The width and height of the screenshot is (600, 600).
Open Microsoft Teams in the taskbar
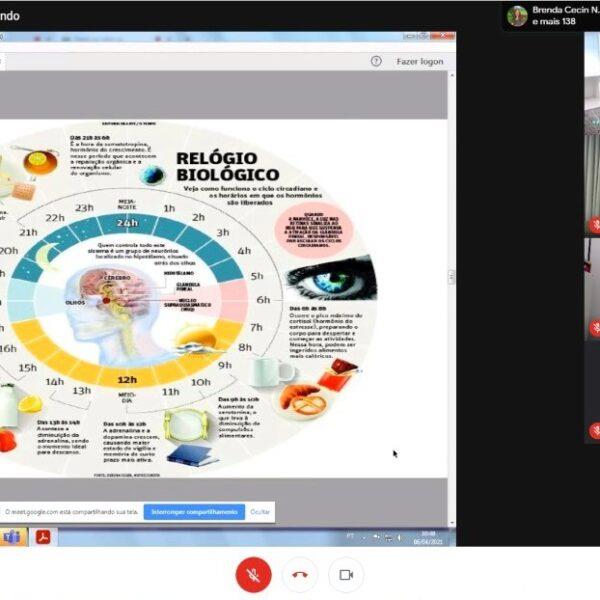pyautogui.click(x=12, y=537)
